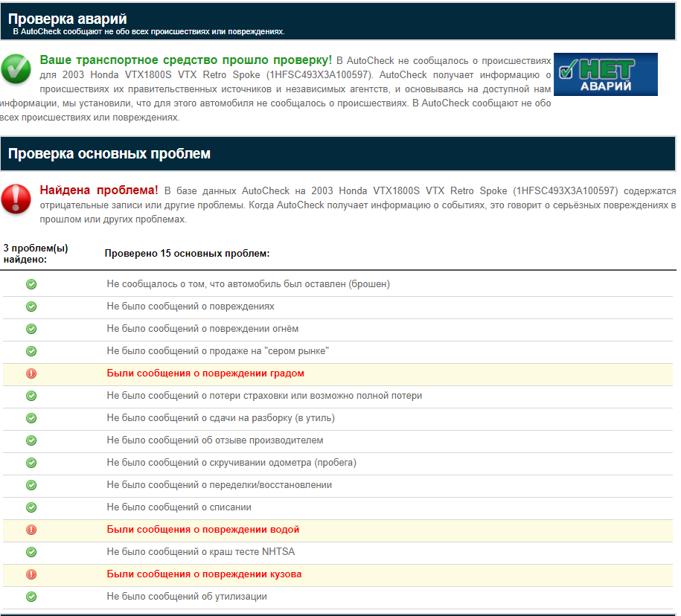The height and width of the screenshot is (616, 681).
Task: Click '3 проблем(ы) найдено:' label
Action: point(36,254)
